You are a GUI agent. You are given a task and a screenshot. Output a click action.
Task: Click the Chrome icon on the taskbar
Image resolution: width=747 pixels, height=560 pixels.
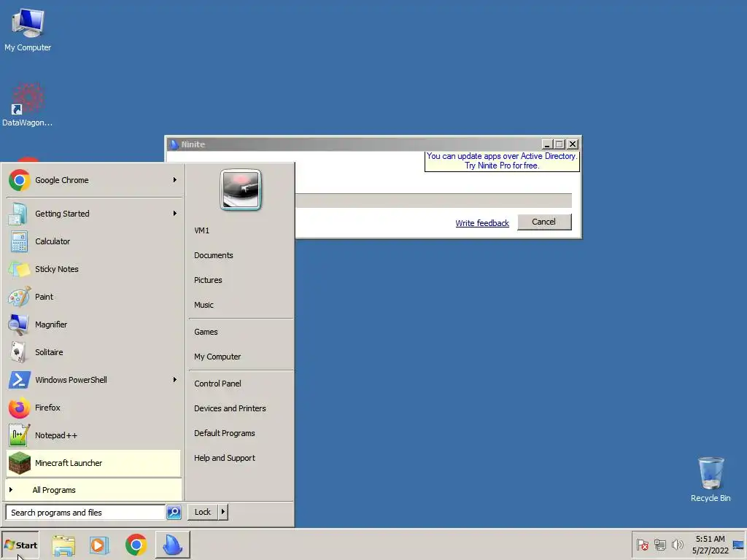(x=136, y=545)
